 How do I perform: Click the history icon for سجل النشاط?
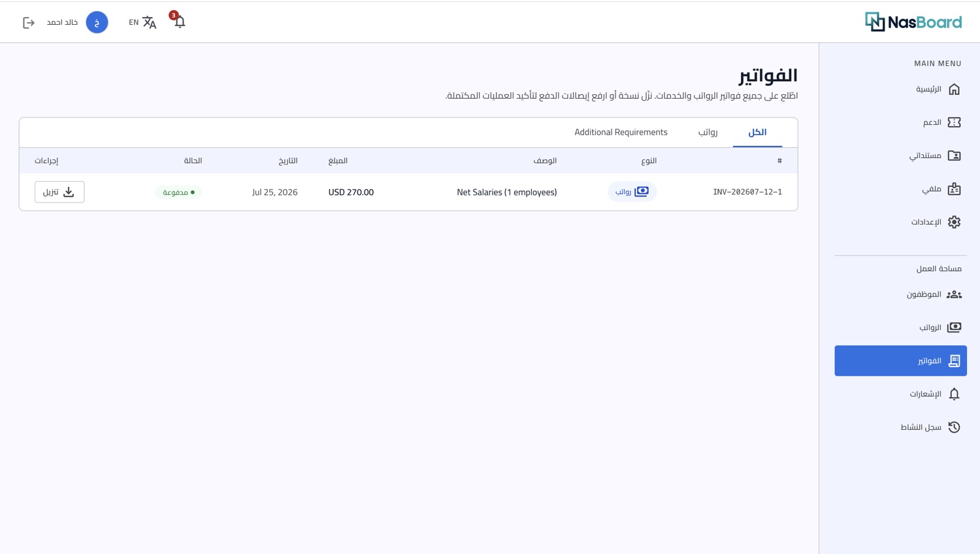954,427
